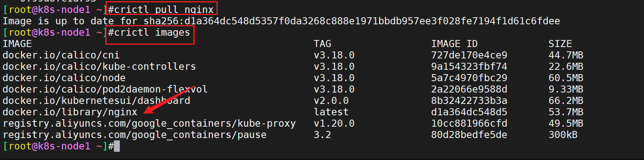The width and height of the screenshot is (644, 160).
Task: Click the IMAGE ID column header
Action: pos(455,44)
